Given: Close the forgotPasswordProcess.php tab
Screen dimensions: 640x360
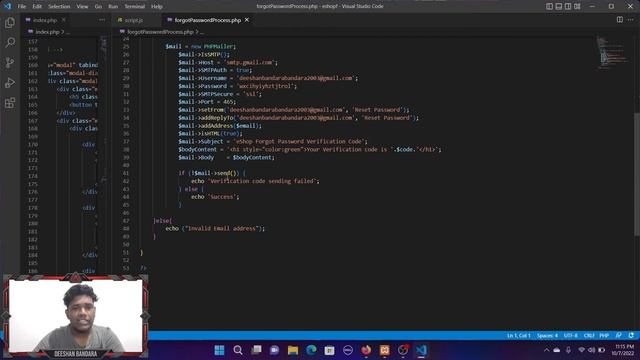Looking at the screenshot, I should click(x=247, y=20).
